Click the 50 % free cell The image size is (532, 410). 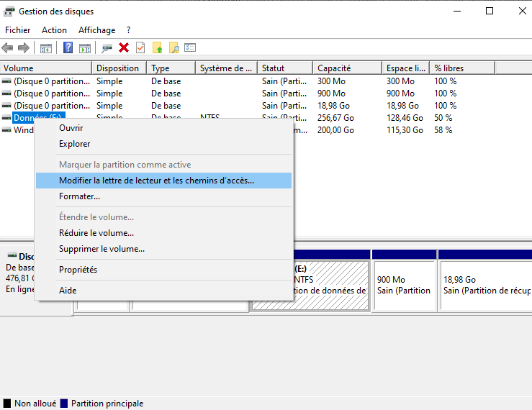pos(443,118)
